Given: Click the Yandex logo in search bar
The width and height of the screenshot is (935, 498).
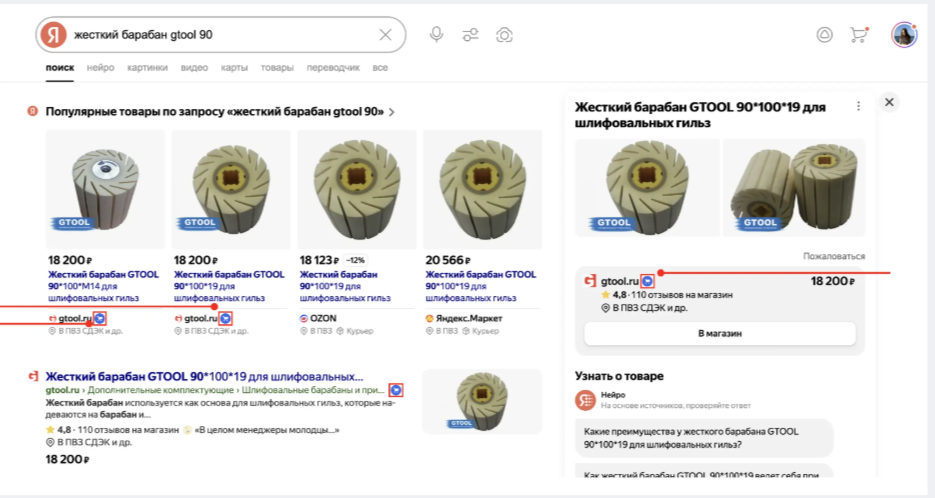Looking at the screenshot, I should 53,35.
